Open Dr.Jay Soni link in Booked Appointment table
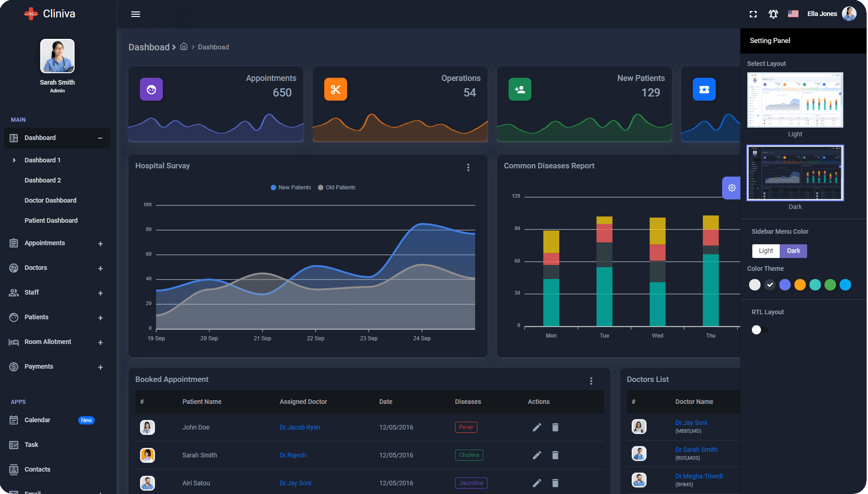This screenshot has height=494, width=868. coord(295,483)
